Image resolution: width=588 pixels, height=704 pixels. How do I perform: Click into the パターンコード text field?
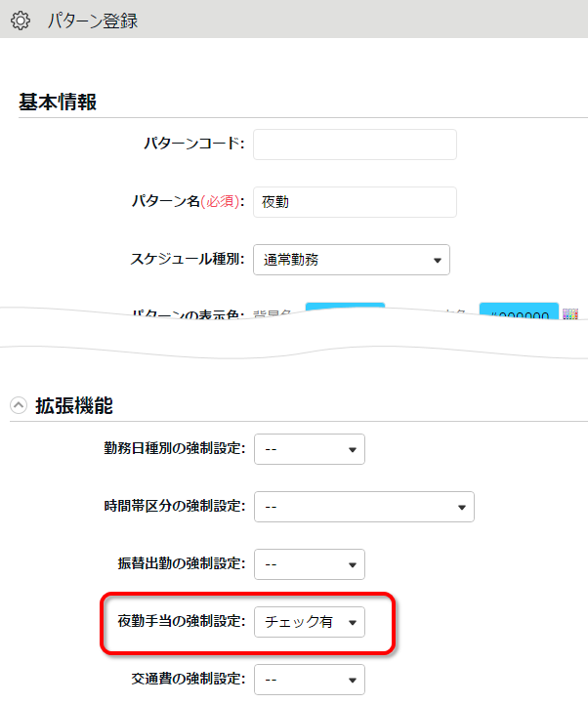[x=355, y=145]
